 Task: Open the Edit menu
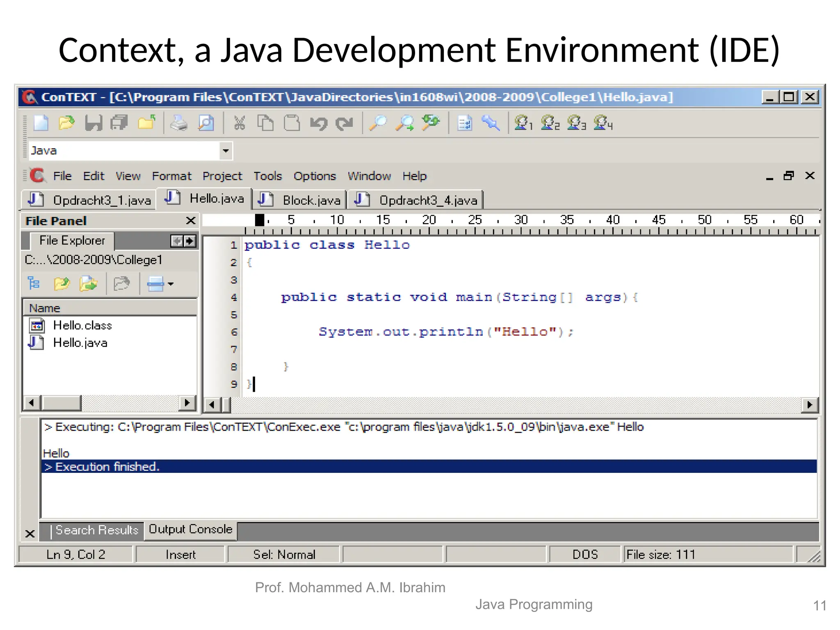point(94,176)
